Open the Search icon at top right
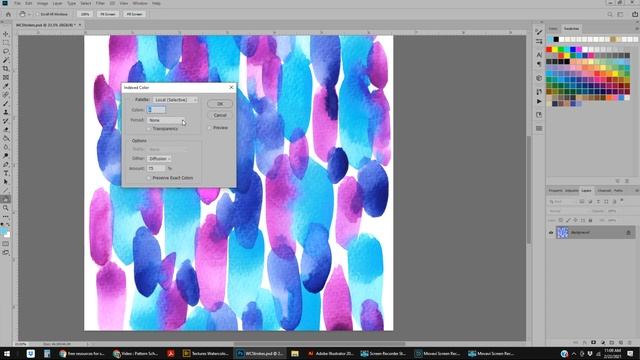This screenshot has width=640, height=360. (x=610, y=14)
